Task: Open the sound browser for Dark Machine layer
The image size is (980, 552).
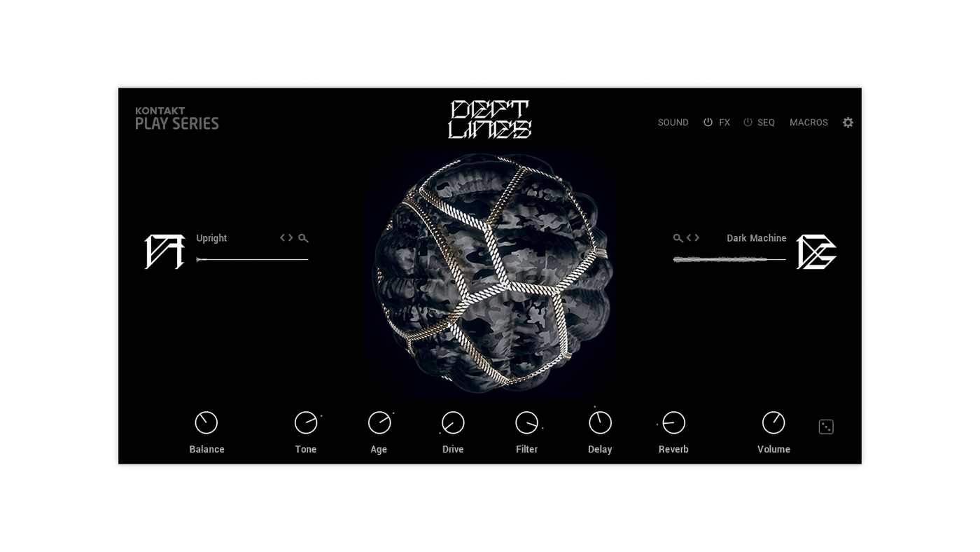Action: (678, 238)
